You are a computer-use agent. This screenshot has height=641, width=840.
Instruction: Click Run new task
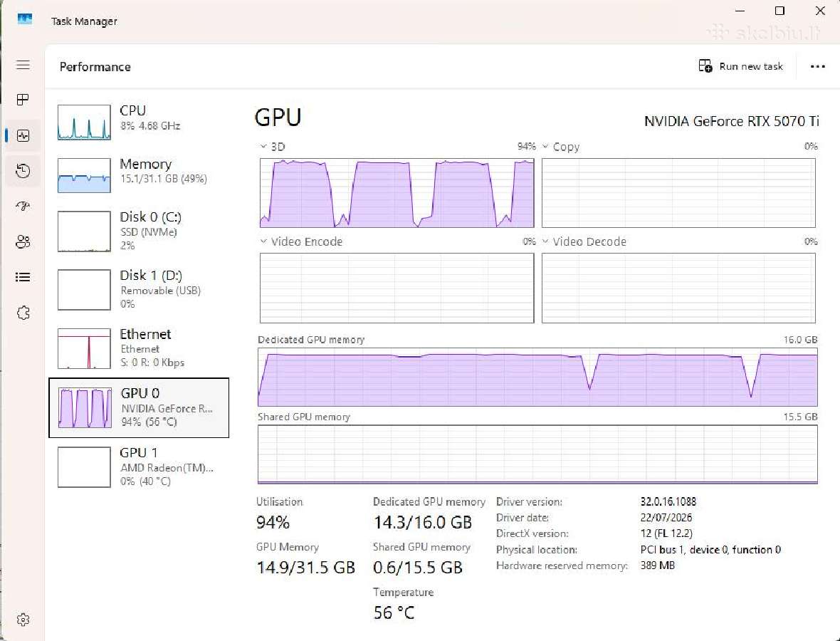[740, 66]
